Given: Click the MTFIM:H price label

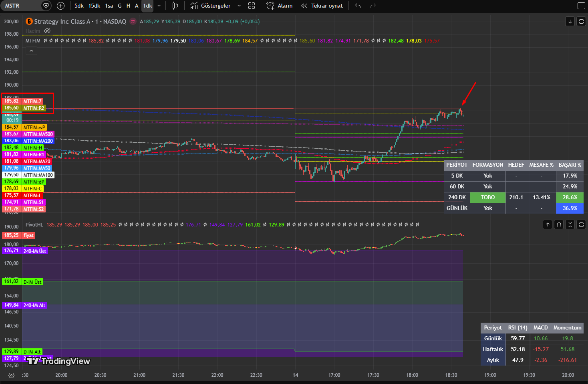Looking at the screenshot, I should pos(33,148).
